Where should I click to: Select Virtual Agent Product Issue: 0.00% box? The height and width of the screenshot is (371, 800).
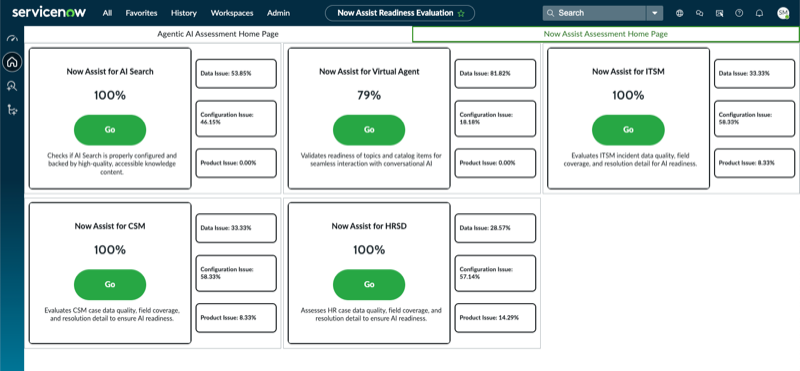pos(495,163)
